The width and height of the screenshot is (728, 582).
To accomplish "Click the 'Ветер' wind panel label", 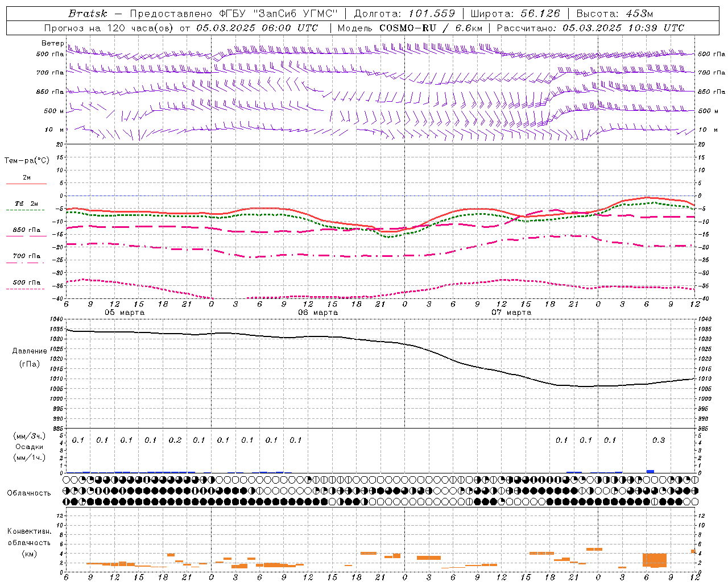I will point(52,43).
